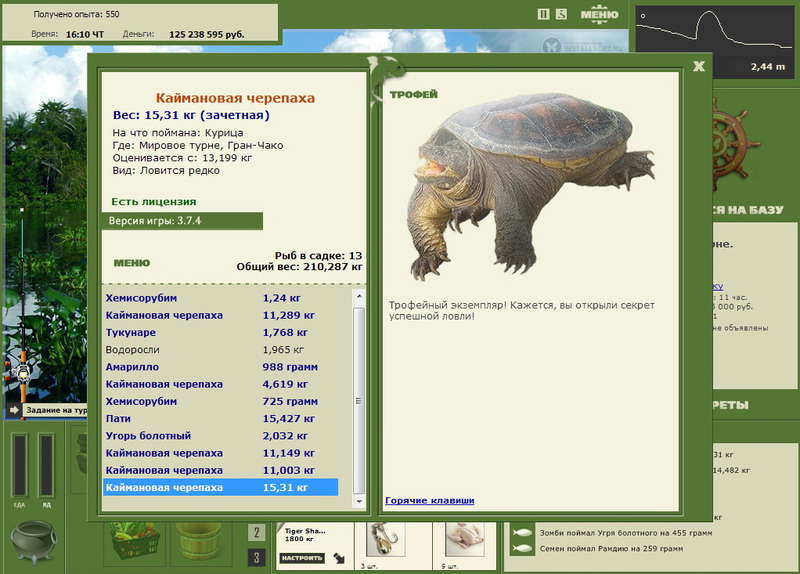This screenshot has height=574, width=800.
Task: Select Угорь болотный 2,032 кг row
Action: click(220, 436)
